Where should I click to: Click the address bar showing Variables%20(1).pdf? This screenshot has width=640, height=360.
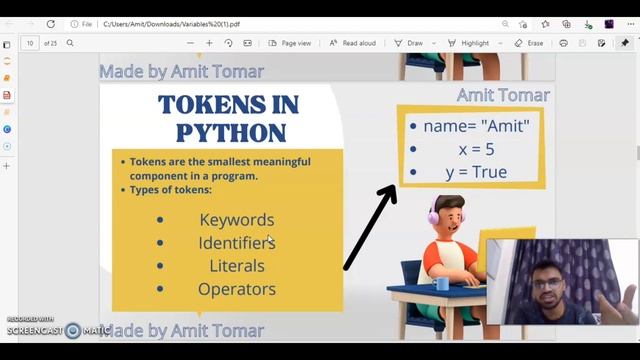click(171, 24)
